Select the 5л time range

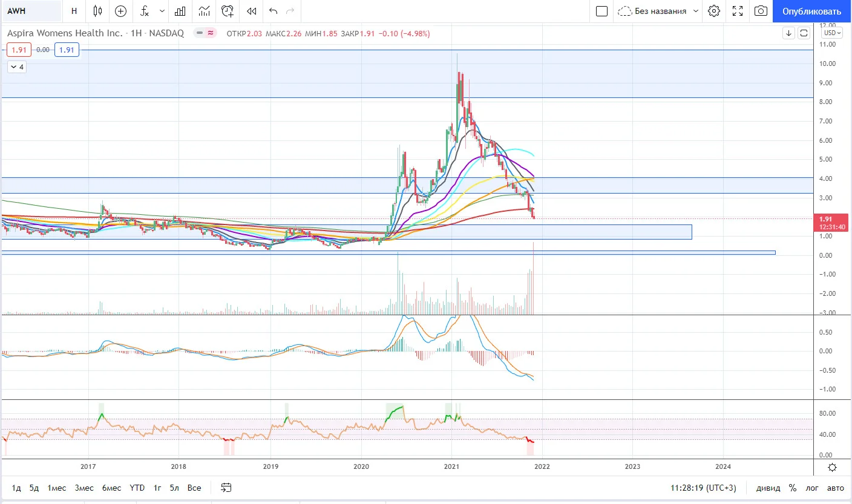174,488
